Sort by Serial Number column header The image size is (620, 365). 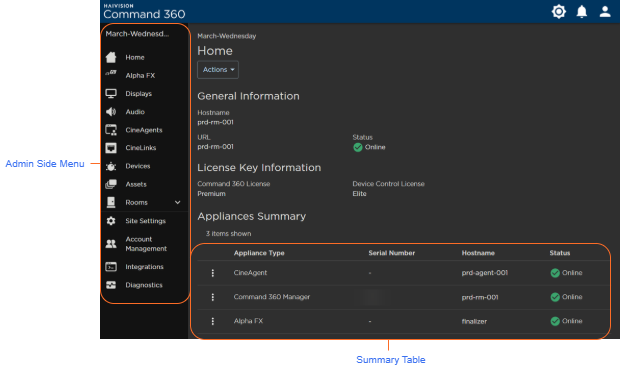391,253
